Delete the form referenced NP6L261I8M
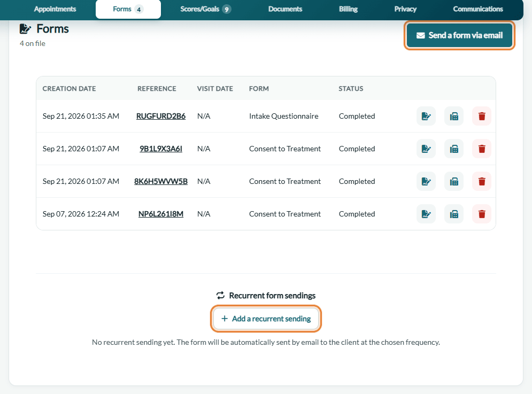Image resolution: width=532 pixels, height=394 pixels. pyautogui.click(x=481, y=214)
